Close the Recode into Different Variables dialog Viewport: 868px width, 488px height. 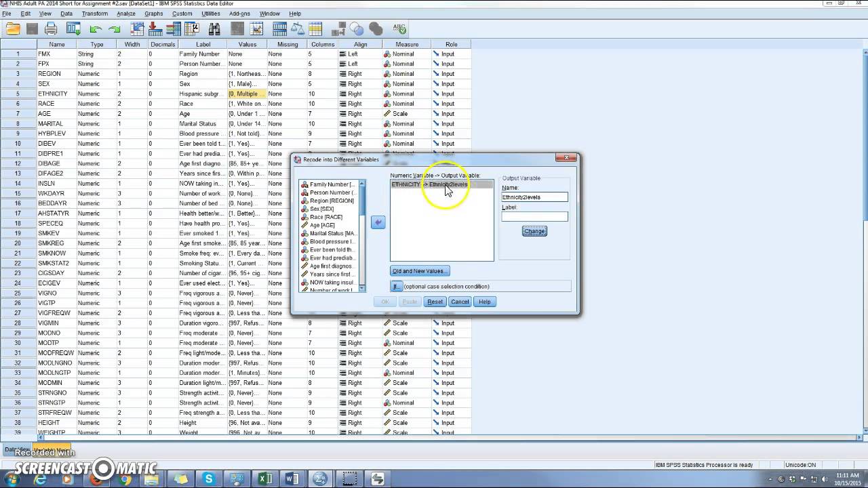tap(566, 158)
